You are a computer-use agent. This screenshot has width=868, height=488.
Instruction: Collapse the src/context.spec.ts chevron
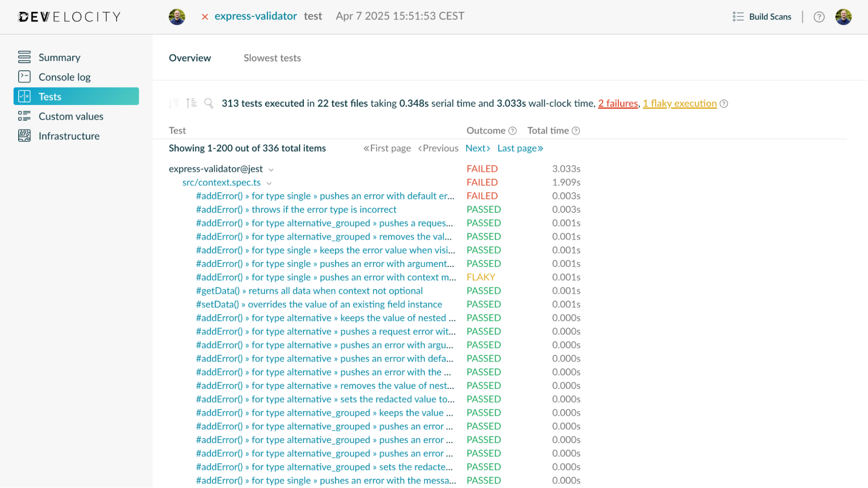269,183
